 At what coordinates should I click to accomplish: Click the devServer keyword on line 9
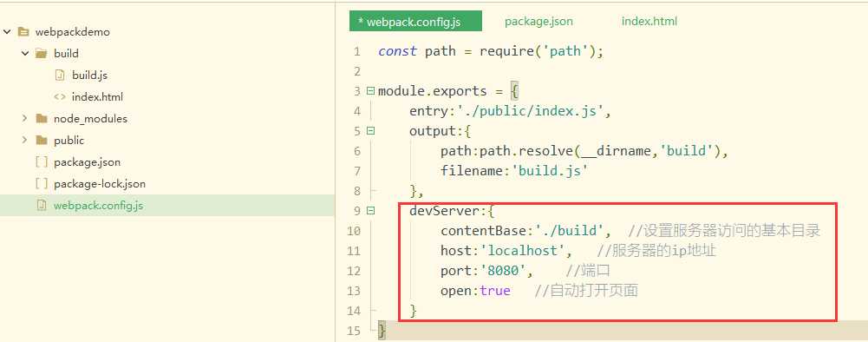(445, 211)
